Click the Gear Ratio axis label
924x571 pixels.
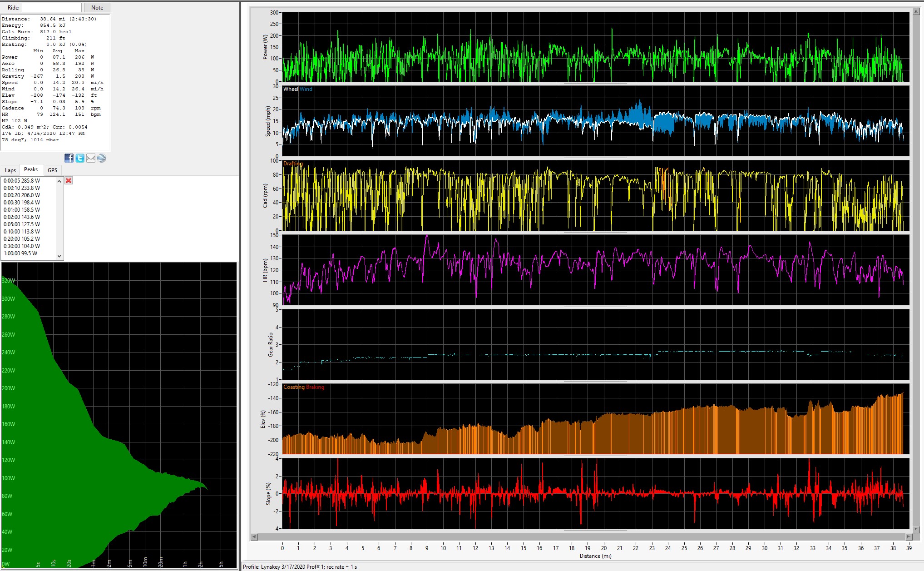tap(271, 344)
